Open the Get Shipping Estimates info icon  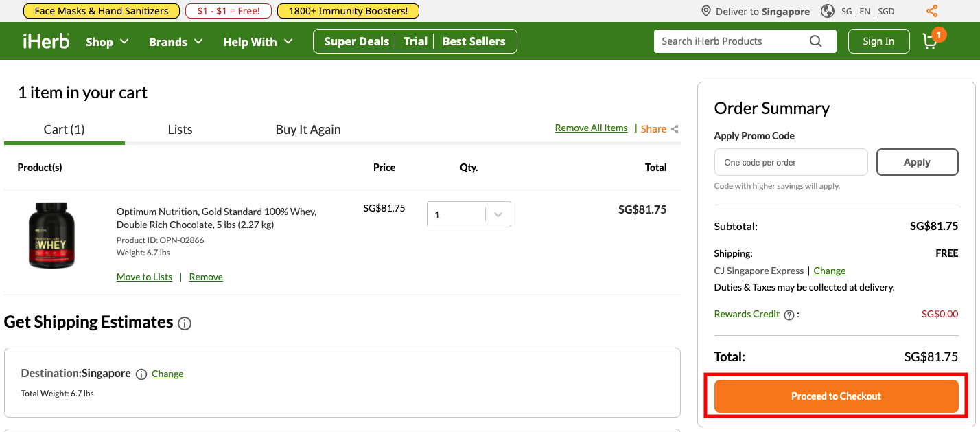(x=185, y=323)
